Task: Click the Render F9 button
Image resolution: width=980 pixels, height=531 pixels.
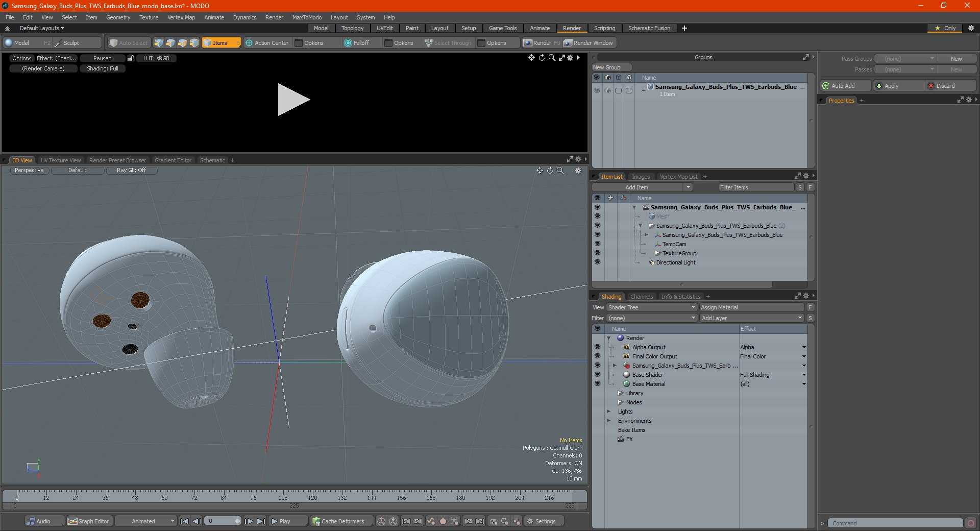Action: coord(541,43)
